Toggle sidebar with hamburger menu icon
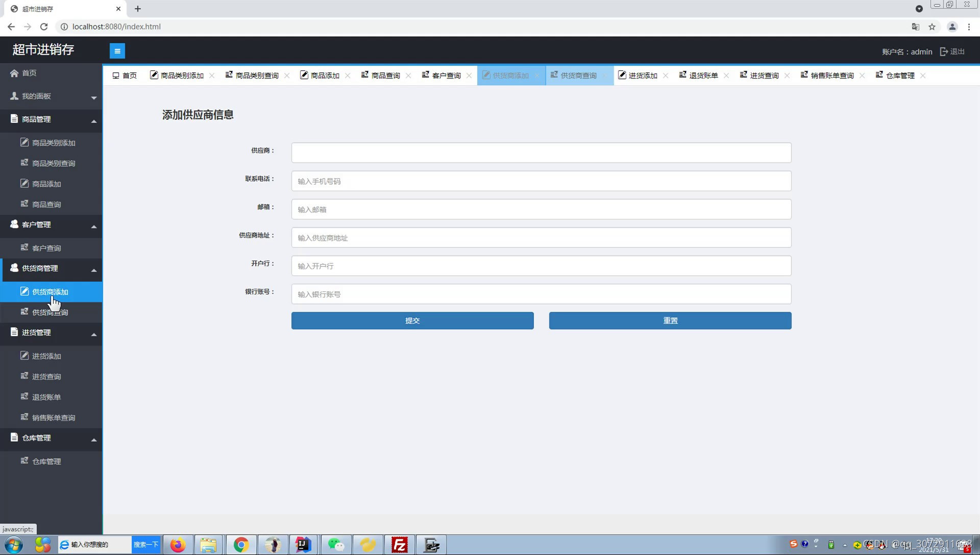The width and height of the screenshot is (980, 555). click(x=117, y=51)
